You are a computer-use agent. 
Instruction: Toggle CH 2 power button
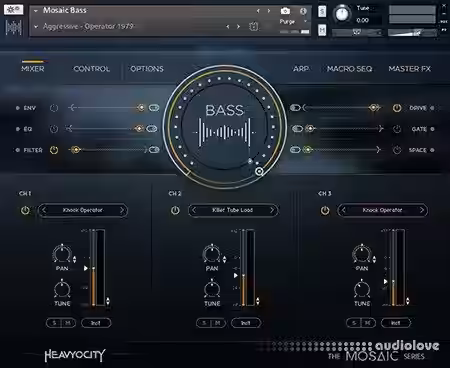[175, 210]
